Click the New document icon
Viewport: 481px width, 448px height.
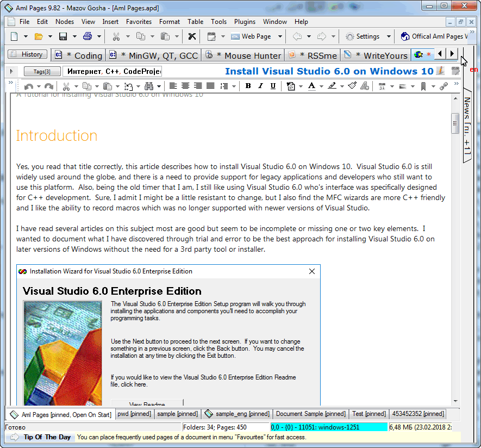(x=14, y=36)
